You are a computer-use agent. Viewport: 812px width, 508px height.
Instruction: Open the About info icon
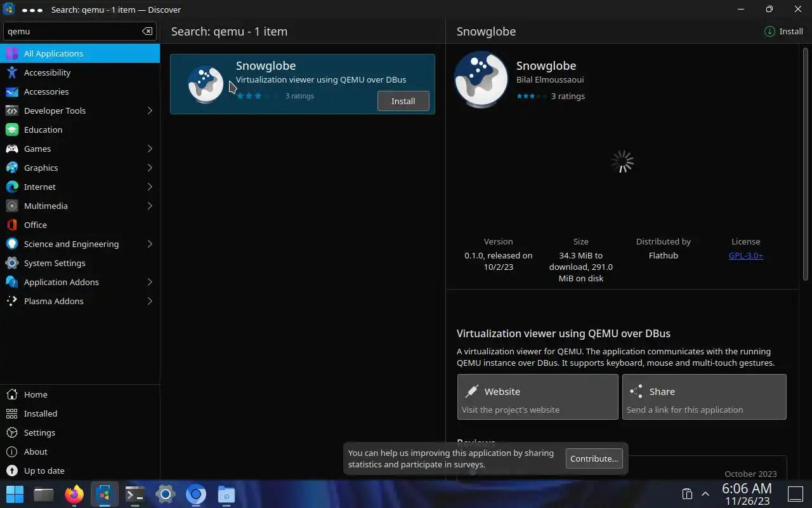pos(12,451)
